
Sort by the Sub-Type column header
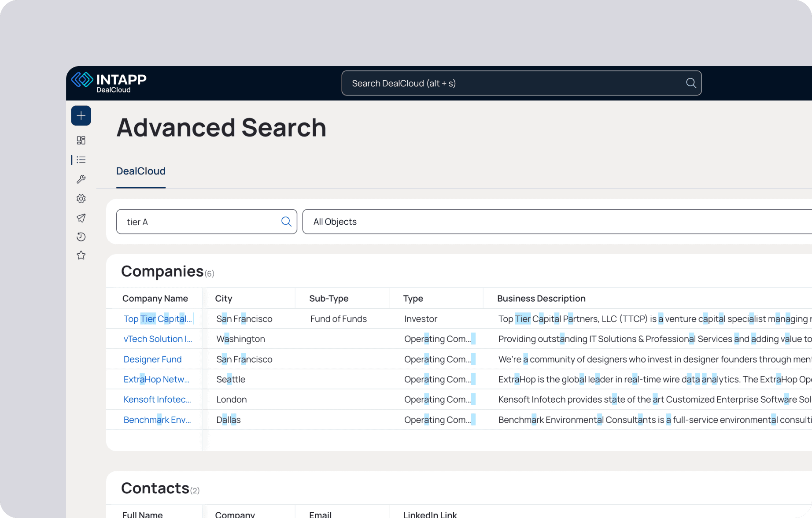pyautogui.click(x=329, y=299)
